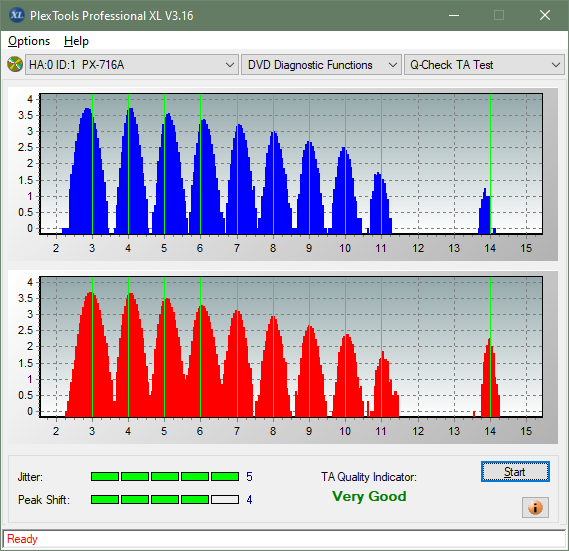Screen dimensions: 569x551
Task: Click the Jitter label
Action: pos(30,477)
